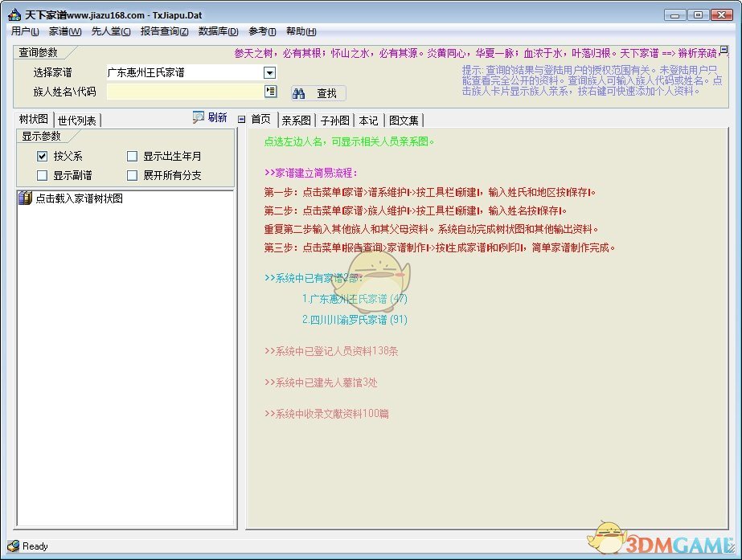
Task: Click the Ready status bar text
Action: pyautogui.click(x=35, y=546)
